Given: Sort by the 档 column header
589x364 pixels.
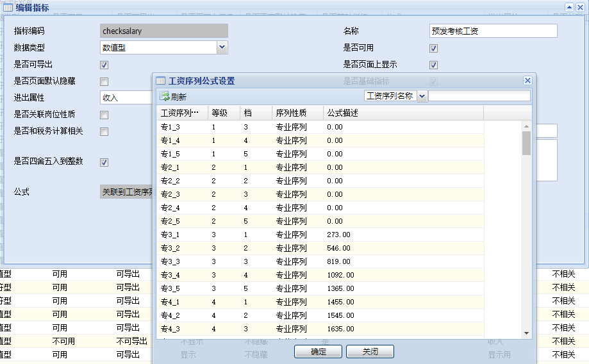Looking at the screenshot, I should [x=256, y=113].
